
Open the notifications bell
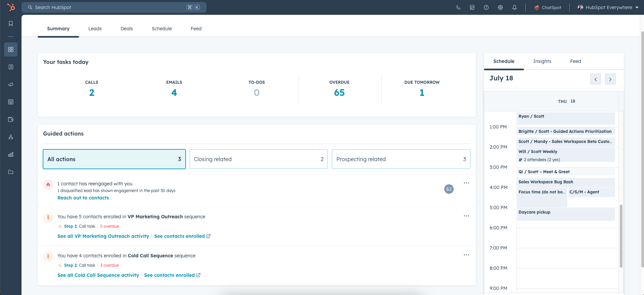point(515,7)
